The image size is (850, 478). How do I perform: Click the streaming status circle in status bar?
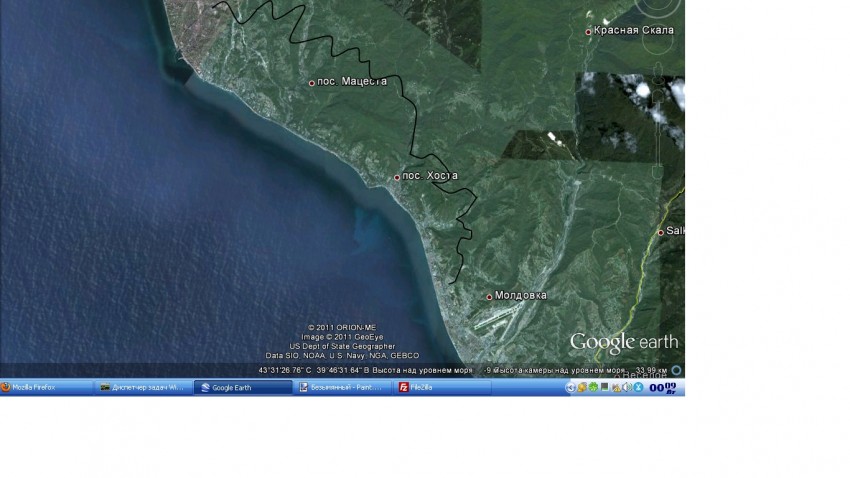[x=676, y=370]
